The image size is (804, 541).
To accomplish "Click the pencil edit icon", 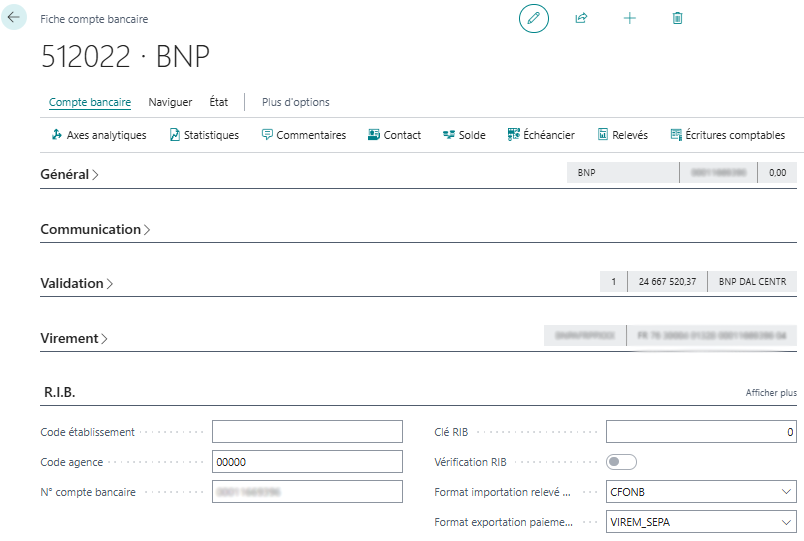I will point(534,18).
